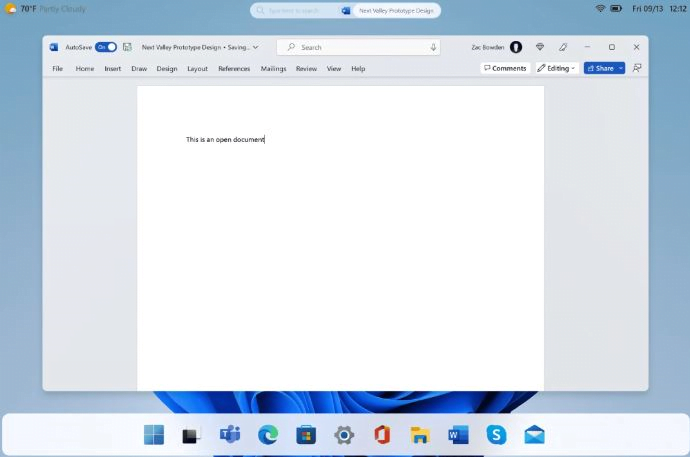Screen dimensions: 690x457
Task: Open the Zac Bowden account avatar
Action: click(x=516, y=47)
